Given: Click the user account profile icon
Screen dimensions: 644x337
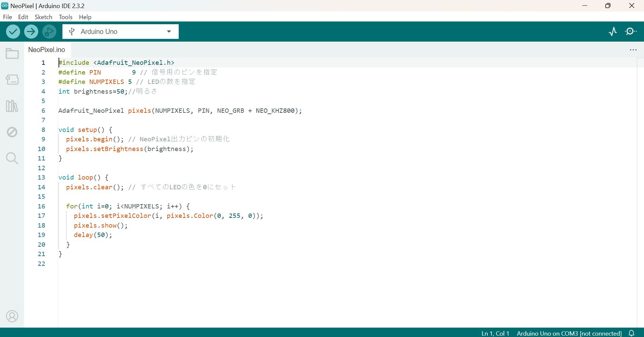Looking at the screenshot, I should (x=12, y=316).
